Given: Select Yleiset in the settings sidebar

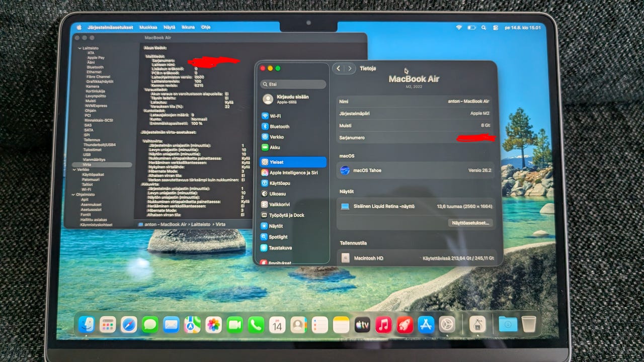Looking at the screenshot, I should pos(293,162).
